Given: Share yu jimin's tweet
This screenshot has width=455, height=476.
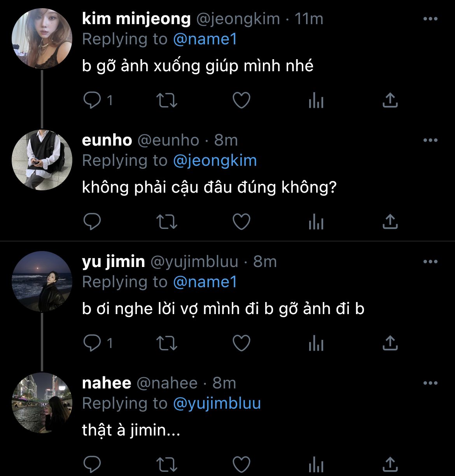Looking at the screenshot, I should point(390,343).
